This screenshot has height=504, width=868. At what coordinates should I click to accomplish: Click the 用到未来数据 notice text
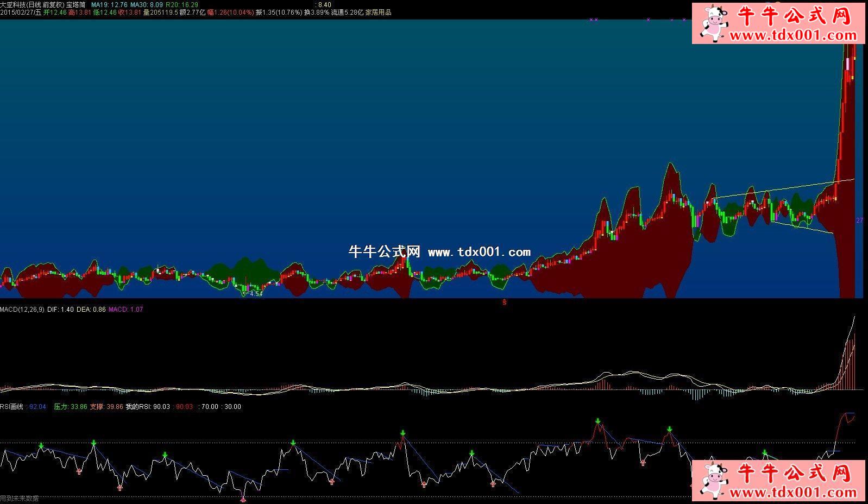click(20, 499)
